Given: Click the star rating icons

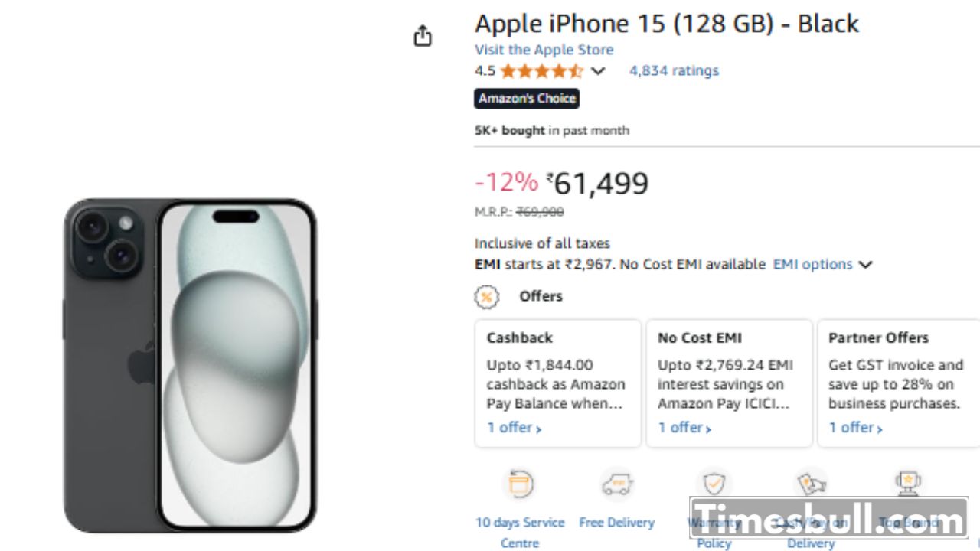Looking at the screenshot, I should (541, 71).
